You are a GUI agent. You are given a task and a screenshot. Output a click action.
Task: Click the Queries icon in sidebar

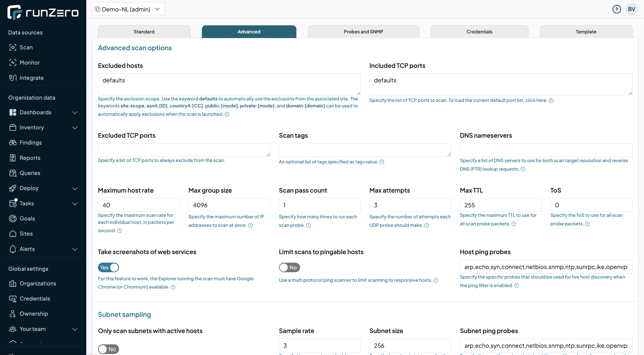coord(13,173)
